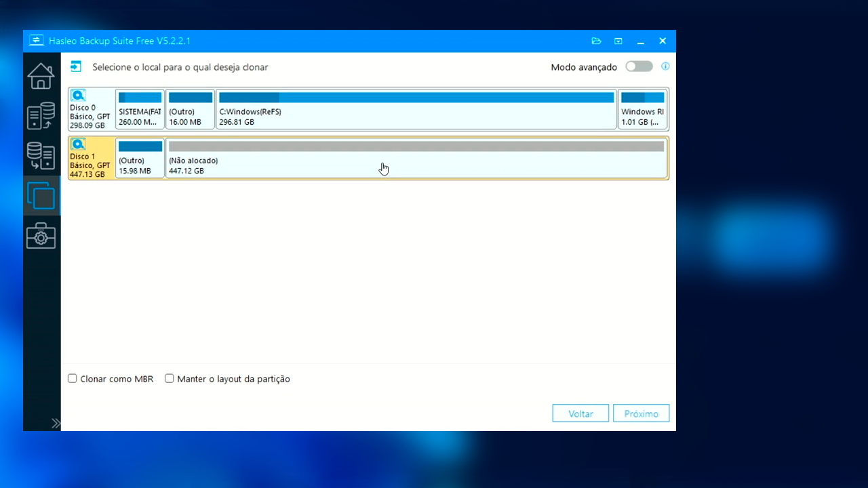Select the Restore icon in the sidebar
868x488 pixels.
tap(41, 155)
